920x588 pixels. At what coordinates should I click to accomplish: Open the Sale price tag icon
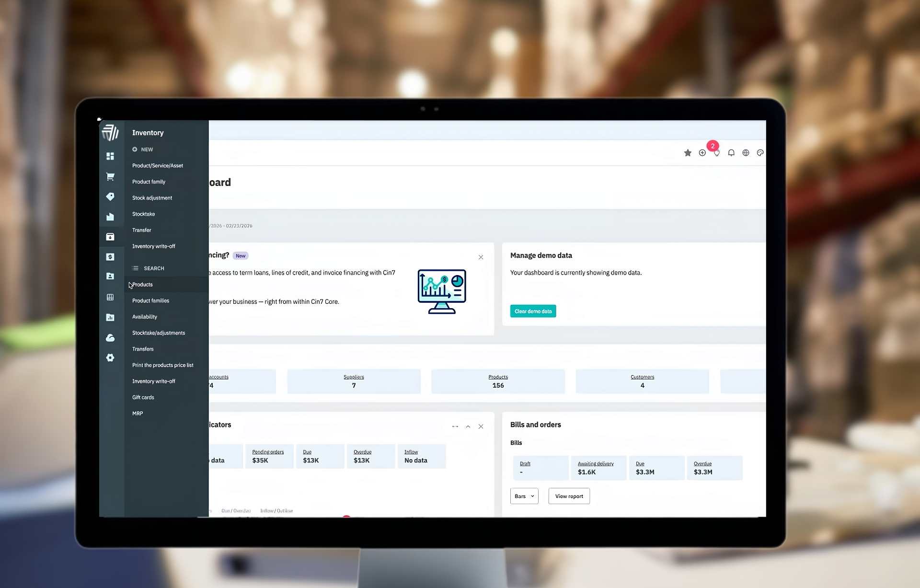tap(110, 196)
